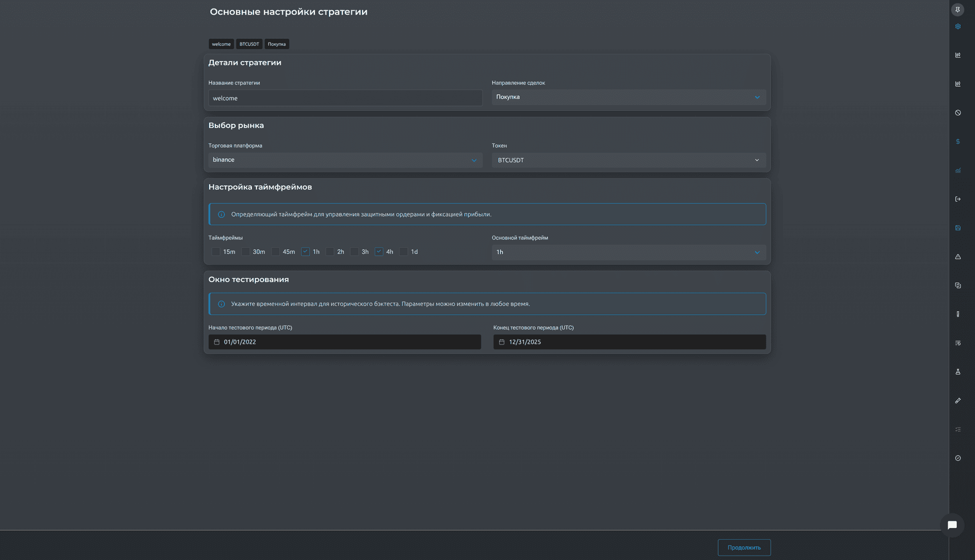975x560 pixels.
Task: Click calendar icon in end date field
Action: pos(502,342)
